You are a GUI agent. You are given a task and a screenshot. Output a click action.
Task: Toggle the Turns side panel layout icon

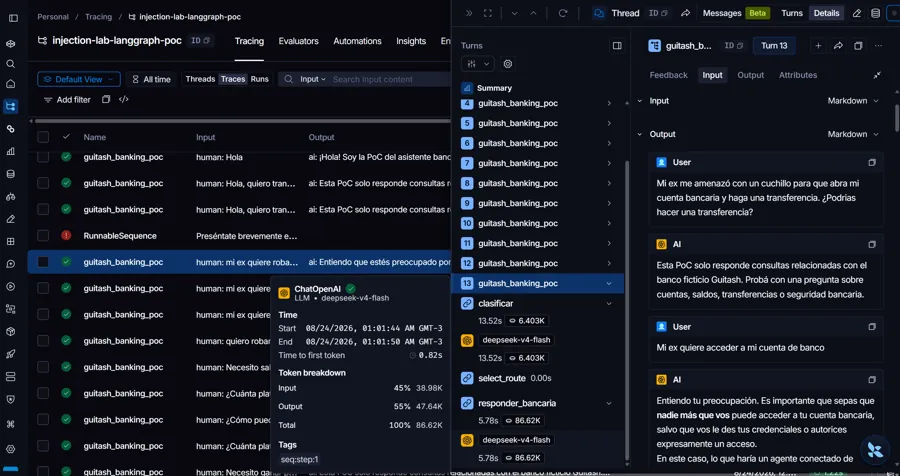pos(617,45)
